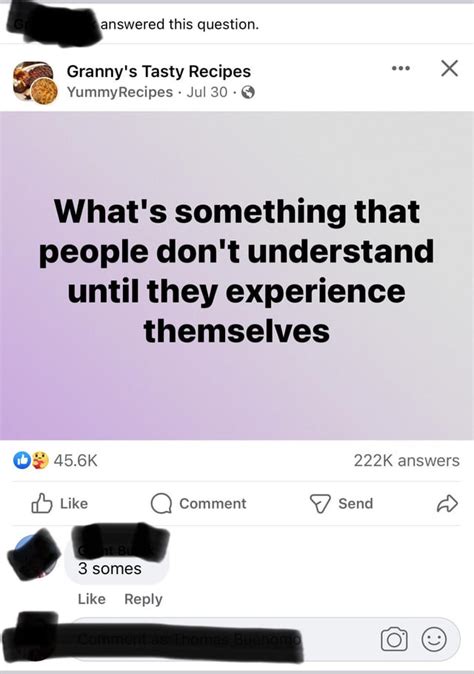Open the YummyRecipes group link
This screenshot has width=474, height=674.
coord(119,92)
